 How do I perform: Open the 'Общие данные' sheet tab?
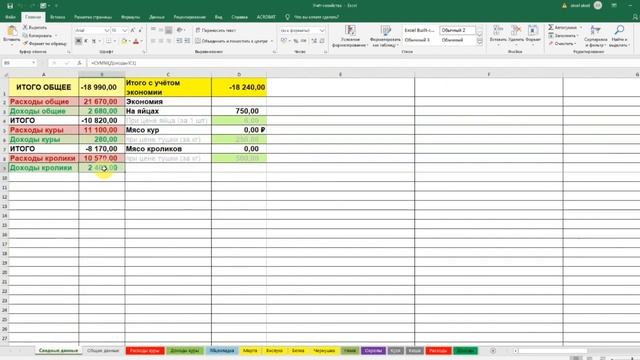103,351
